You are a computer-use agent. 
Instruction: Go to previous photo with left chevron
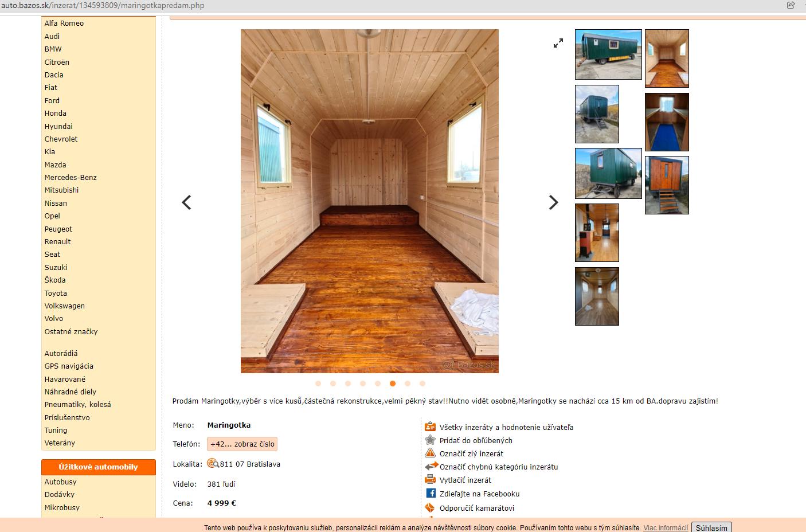(x=186, y=202)
